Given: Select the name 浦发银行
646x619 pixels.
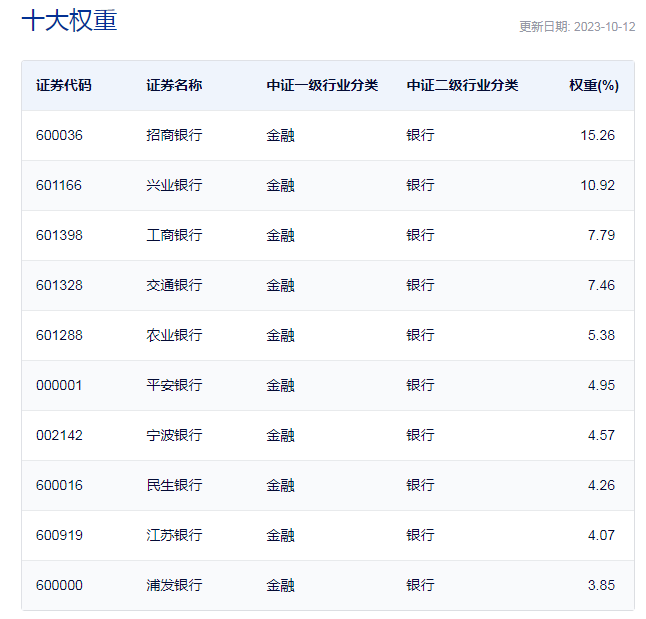Looking at the screenshot, I should tap(174, 585).
